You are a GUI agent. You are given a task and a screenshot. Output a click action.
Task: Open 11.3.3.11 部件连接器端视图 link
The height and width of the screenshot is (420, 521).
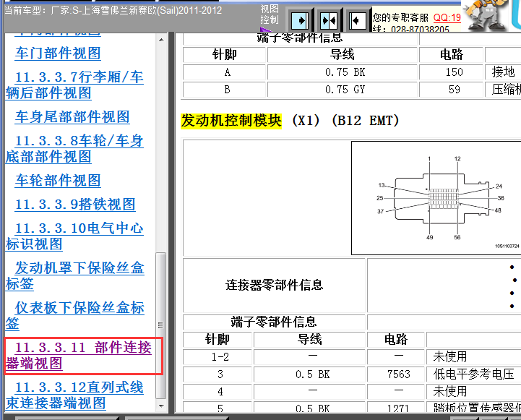click(79, 356)
